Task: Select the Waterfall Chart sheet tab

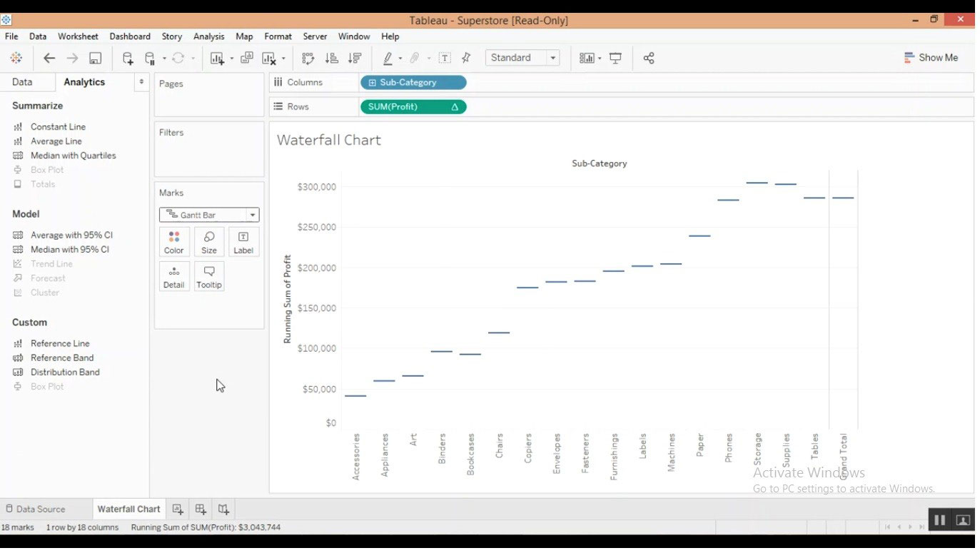Action: click(x=128, y=509)
